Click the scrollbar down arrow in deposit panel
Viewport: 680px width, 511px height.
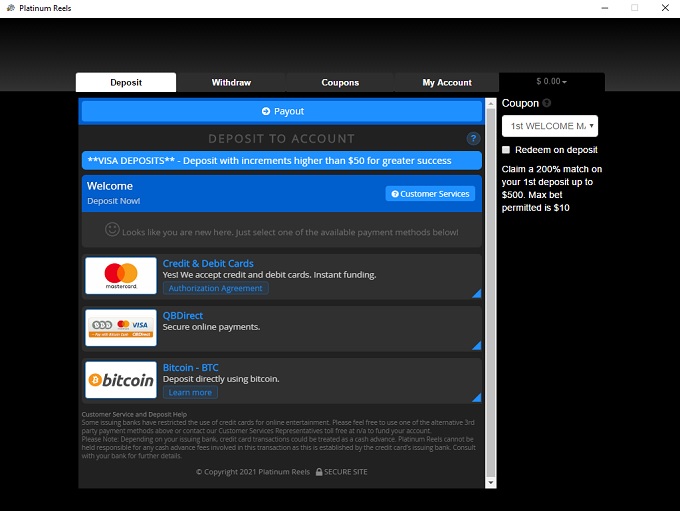[490, 482]
